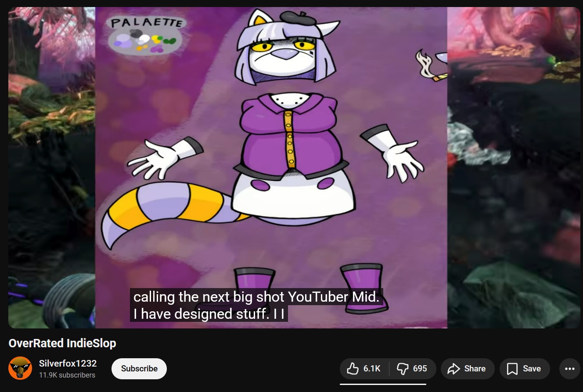The height and width of the screenshot is (392, 583).
Task: Click the closed caption text box
Action: [x=256, y=305]
